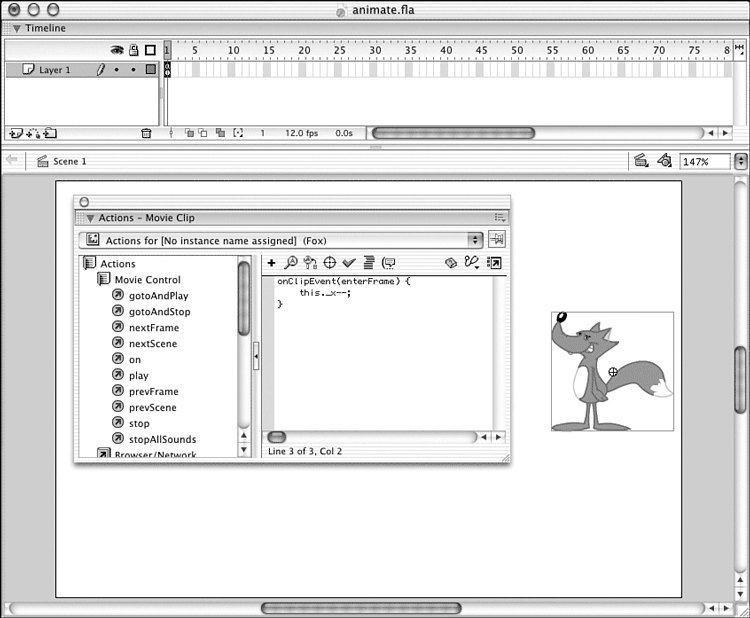Click the back arrow beside Scene 1

(11, 160)
